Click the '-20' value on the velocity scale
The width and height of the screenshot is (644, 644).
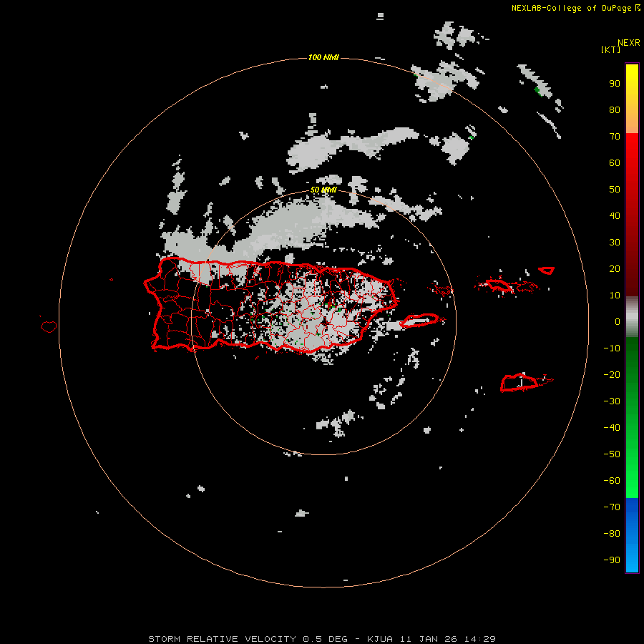612,375
